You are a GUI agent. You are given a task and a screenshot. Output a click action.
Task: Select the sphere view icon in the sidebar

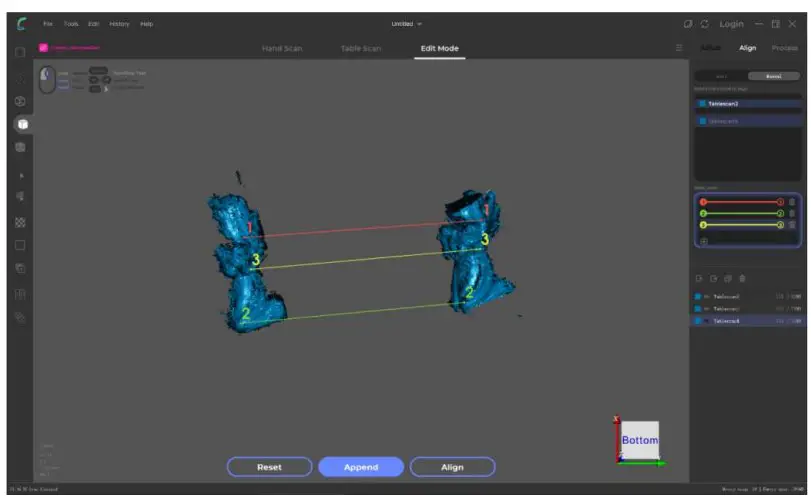tap(20, 101)
